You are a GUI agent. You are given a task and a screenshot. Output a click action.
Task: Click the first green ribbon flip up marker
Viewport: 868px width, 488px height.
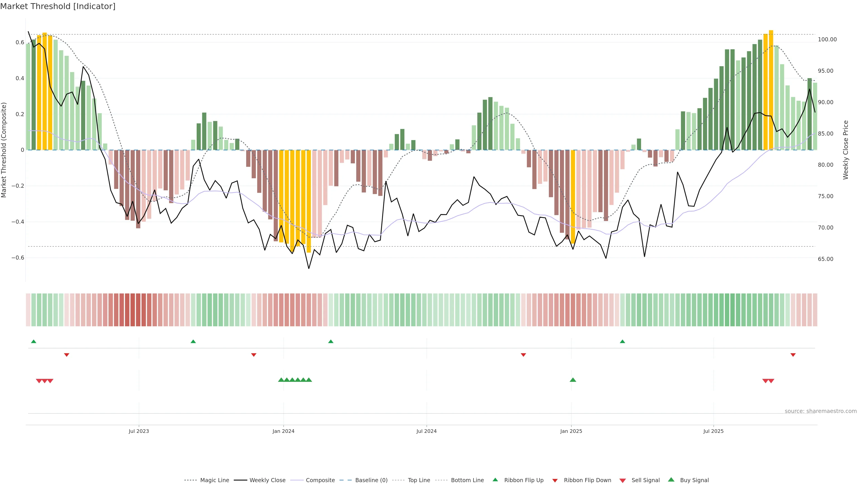[34, 342]
